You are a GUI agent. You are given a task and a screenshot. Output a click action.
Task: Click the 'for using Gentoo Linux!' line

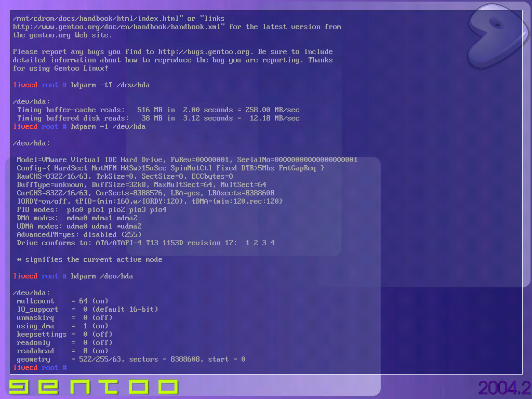[60, 69]
